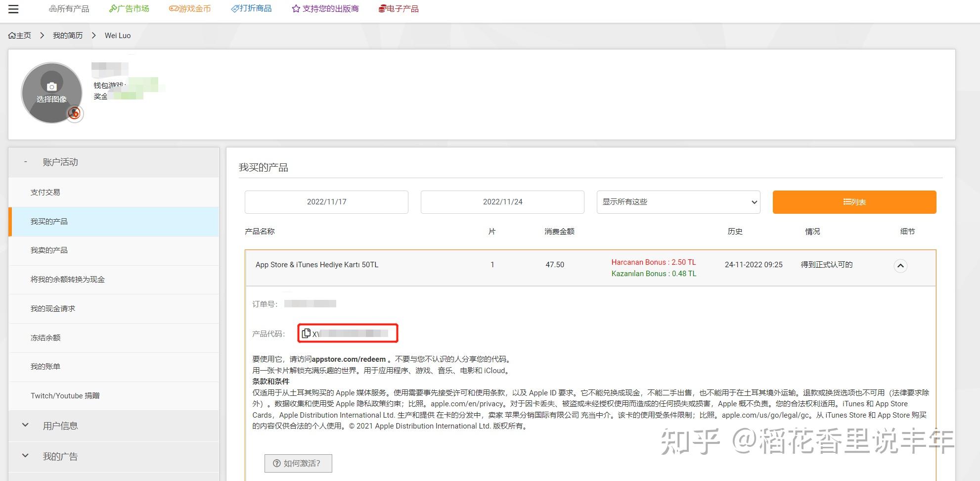Click the 如何激活? button

[x=298, y=464]
